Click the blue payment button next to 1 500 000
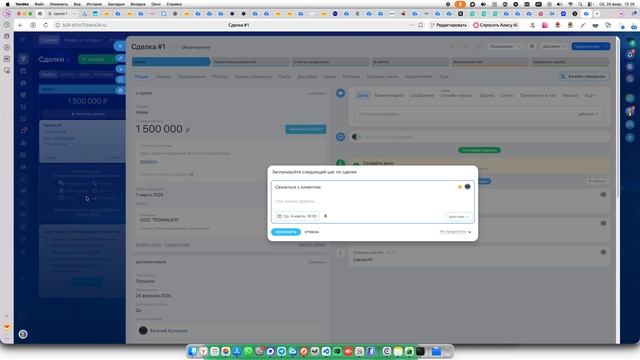This screenshot has width=640, height=360. (x=305, y=129)
